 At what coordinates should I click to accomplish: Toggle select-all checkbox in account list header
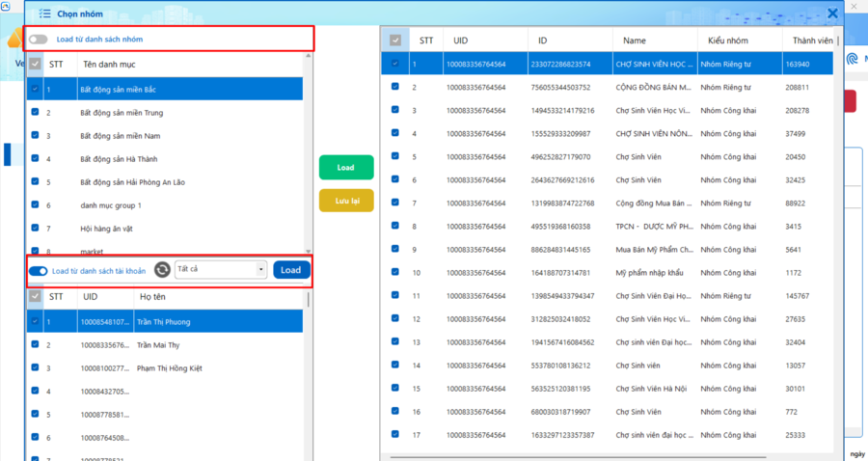[35, 297]
